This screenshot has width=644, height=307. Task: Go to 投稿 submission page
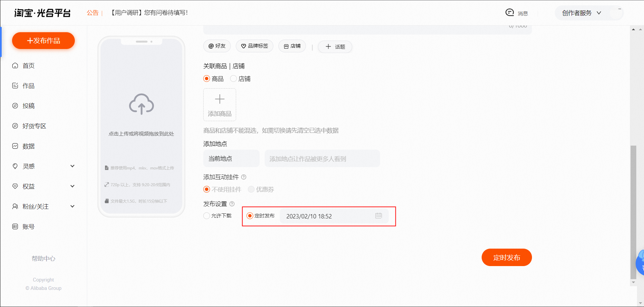coord(29,106)
